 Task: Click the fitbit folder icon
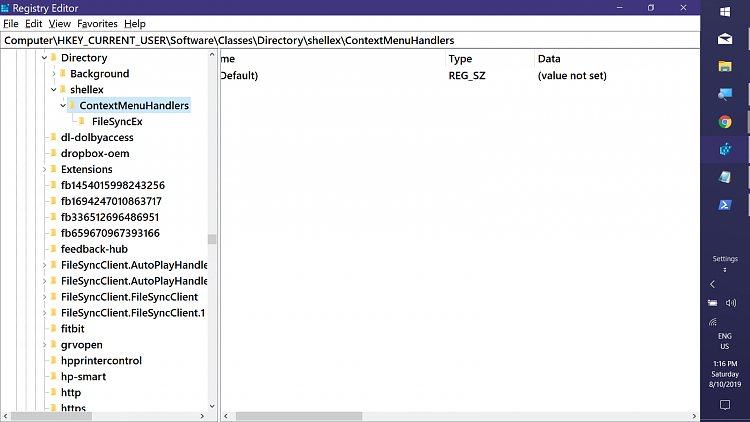tap(54, 329)
